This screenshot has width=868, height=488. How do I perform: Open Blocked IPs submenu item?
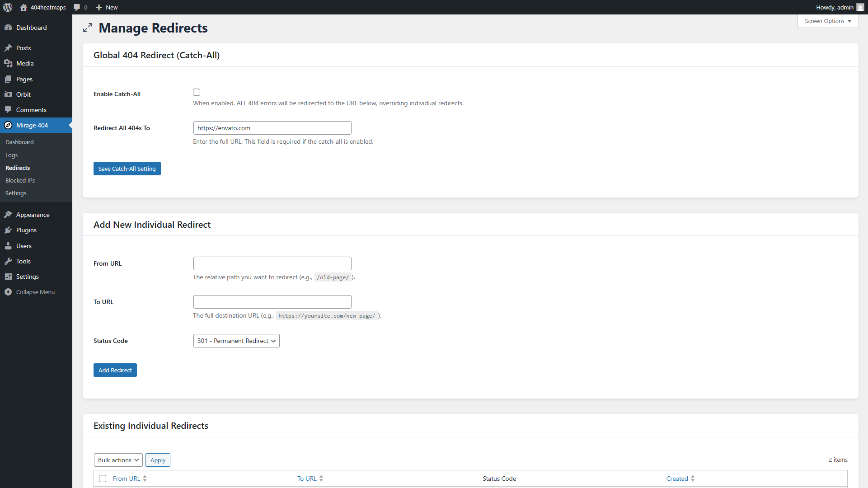[20, 180]
